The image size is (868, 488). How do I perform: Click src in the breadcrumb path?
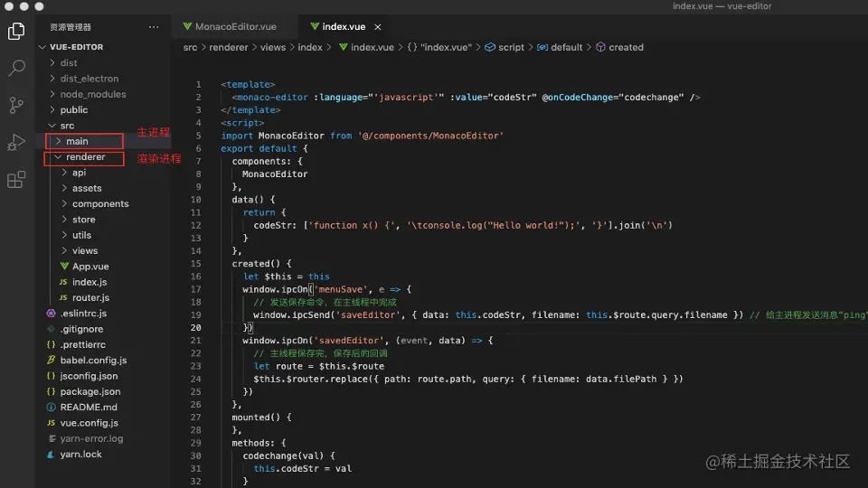pyautogui.click(x=190, y=47)
